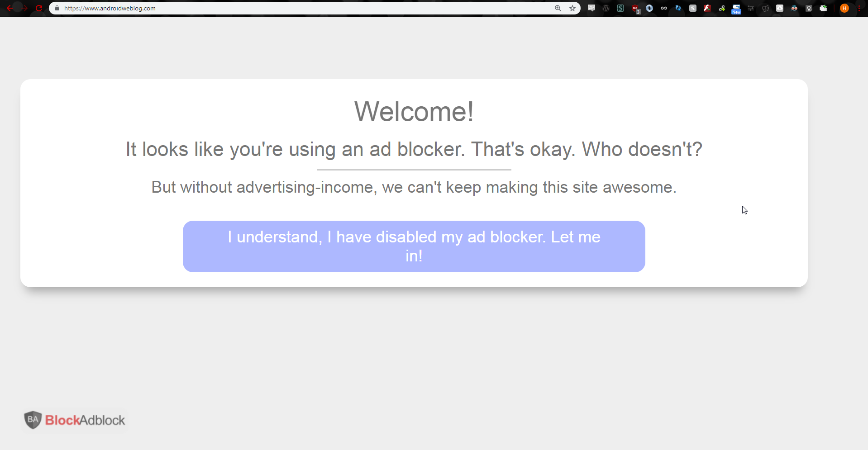Open the WordPress extension icon
Viewport: 868px width, 450px height.
(x=606, y=8)
